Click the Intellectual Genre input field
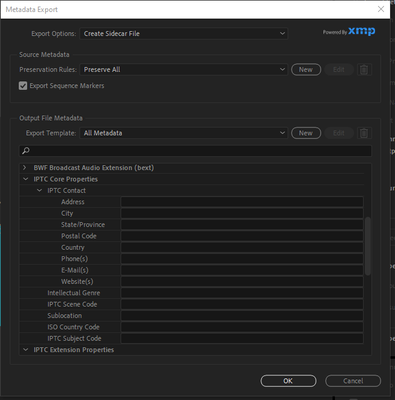 (x=242, y=293)
